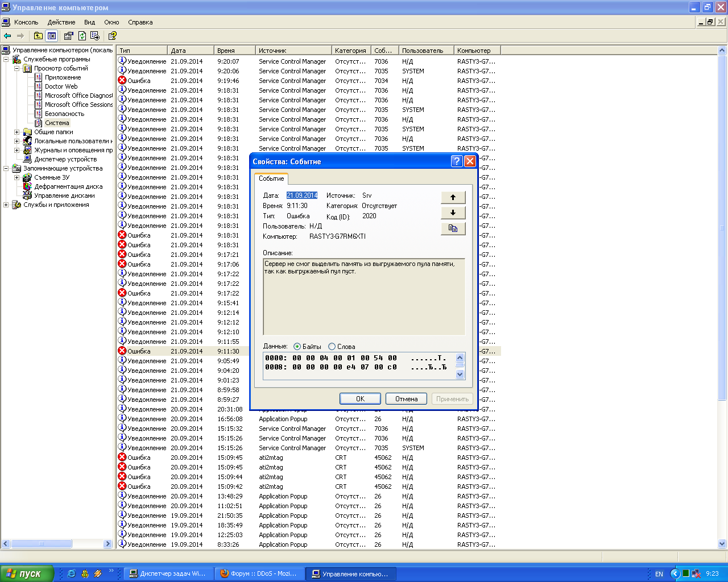The height and width of the screenshot is (582, 728).
Task: Select the Событие tab in properties dialog
Action: [x=271, y=178]
